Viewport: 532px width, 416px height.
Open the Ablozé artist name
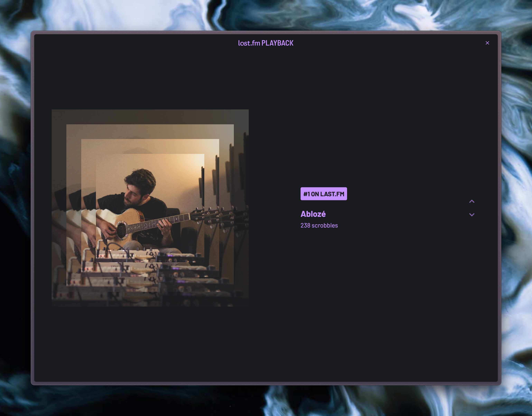313,214
